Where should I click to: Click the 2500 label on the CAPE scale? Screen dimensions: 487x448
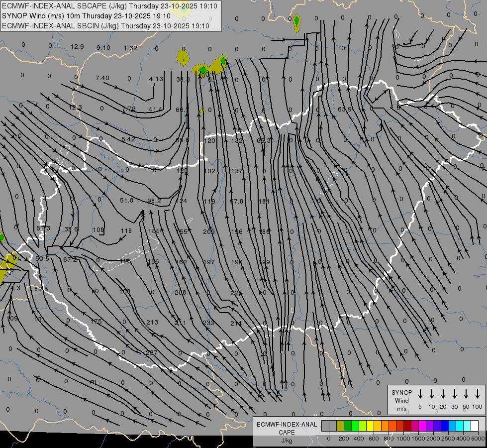point(448,439)
